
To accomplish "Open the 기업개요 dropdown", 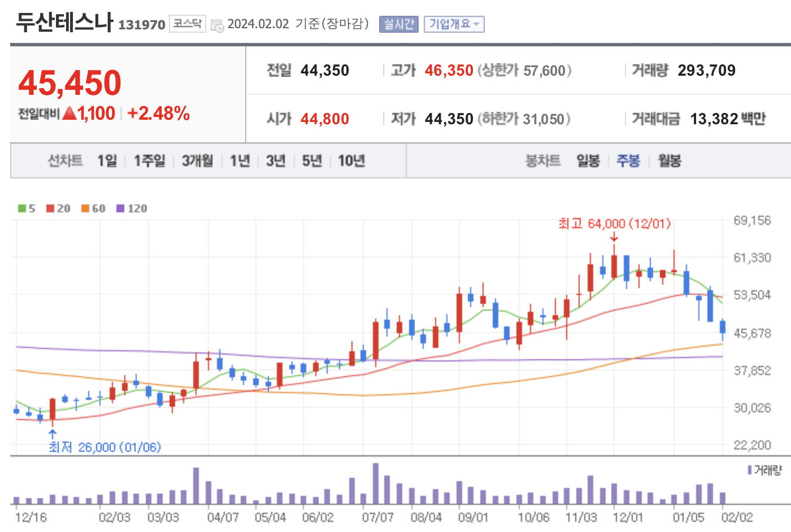I will coord(454,24).
